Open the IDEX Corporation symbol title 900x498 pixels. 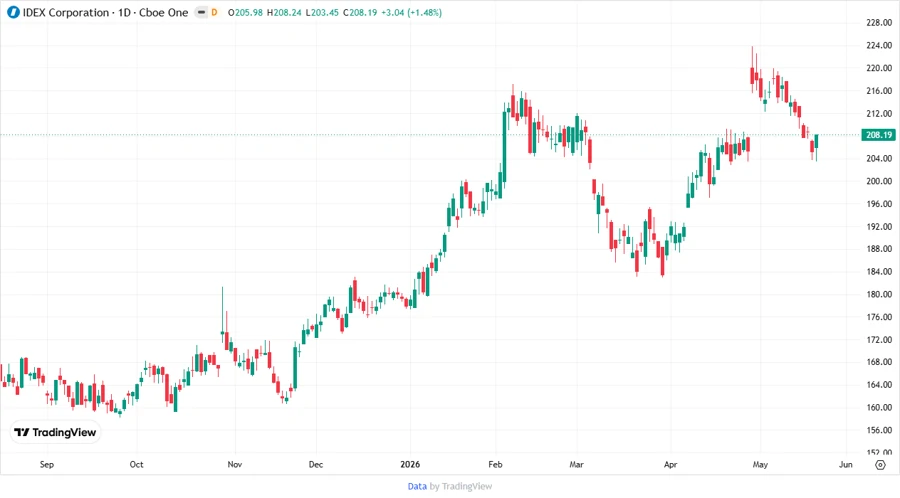[106, 13]
